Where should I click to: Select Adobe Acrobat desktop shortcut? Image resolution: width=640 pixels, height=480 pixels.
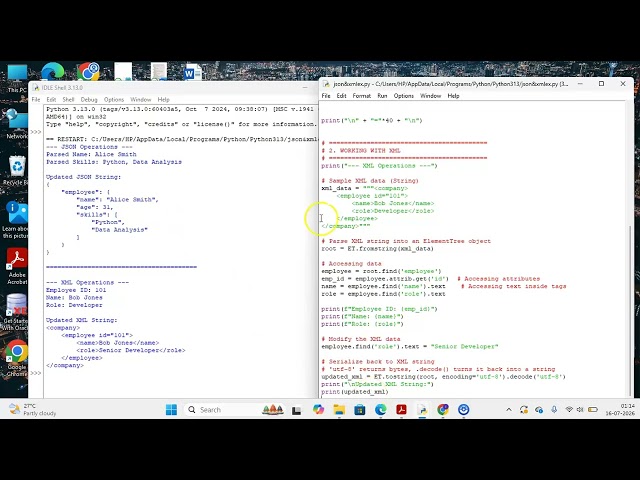(17, 266)
